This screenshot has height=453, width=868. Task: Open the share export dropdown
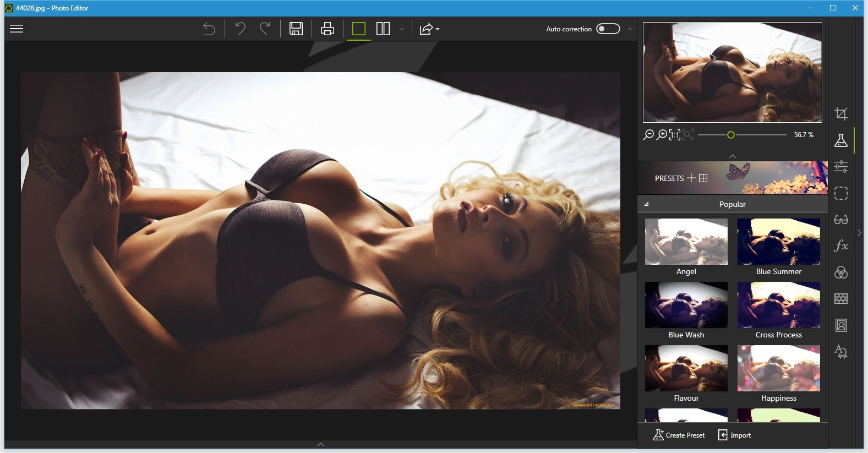429,29
